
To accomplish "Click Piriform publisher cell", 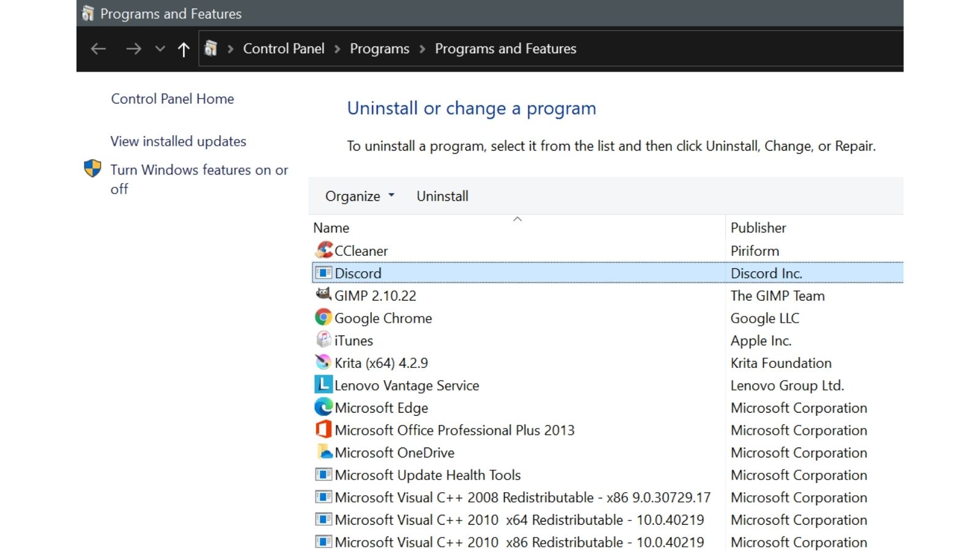I will 755,250.
